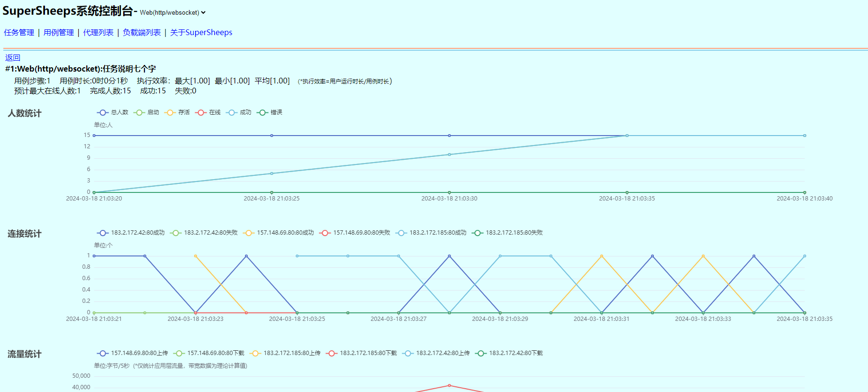This screenshot has height=392, width=868.
Task: Toggle 183.2.172.185:80上传 traffic legend
Action: click(x=285, y=353)
